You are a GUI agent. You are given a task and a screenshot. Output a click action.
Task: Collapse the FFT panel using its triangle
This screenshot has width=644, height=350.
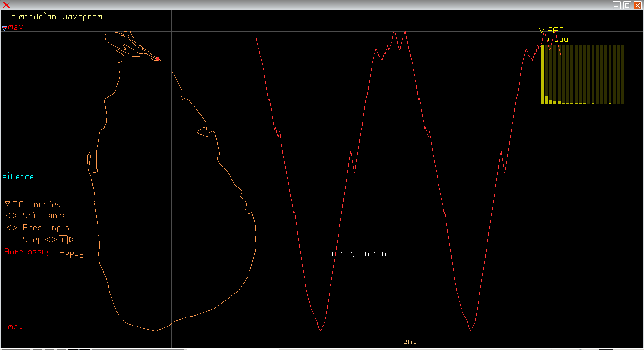[x=542, y=30]
